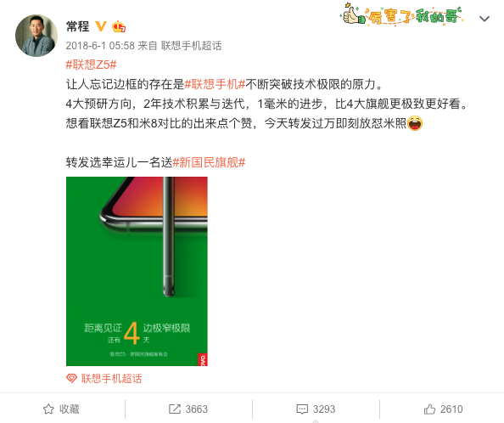The width and height of the screenshot is (504, 423).
Task: Click the repost share icon
Action: [175, 409]
